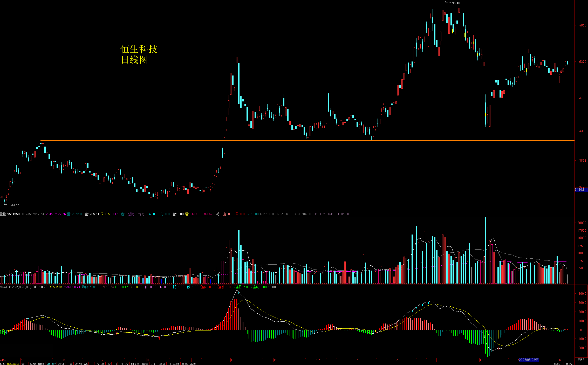Switch to the 占金 indicator tab
The height and width of the screenshot is (365, 588).
click(x=69, y=364)
